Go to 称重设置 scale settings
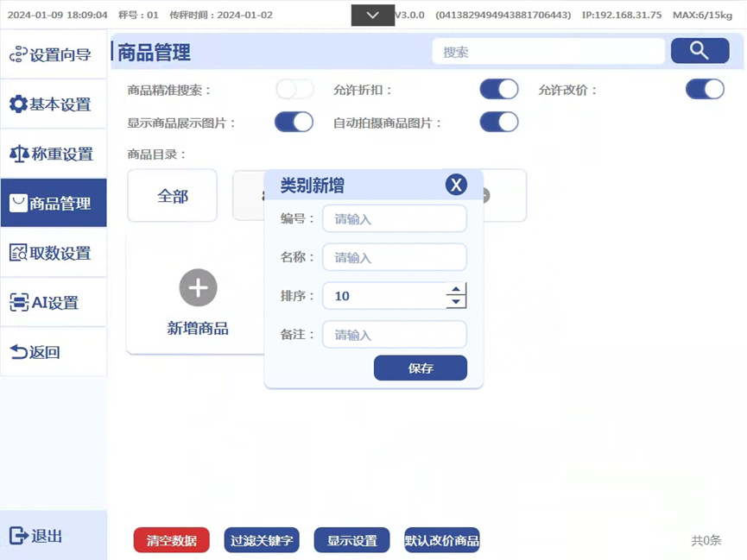Image resolution: width=747 pixels, height=560 pixels. (54, 154)
